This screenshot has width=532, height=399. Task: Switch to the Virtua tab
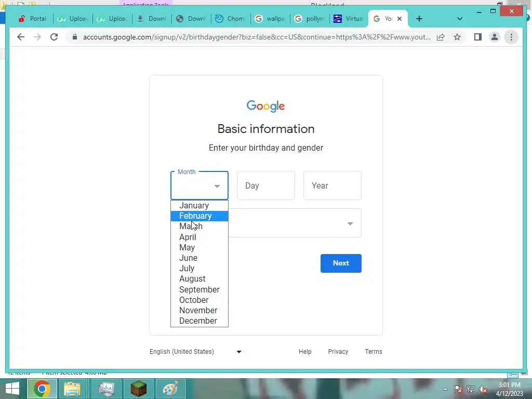pos(349,19)
